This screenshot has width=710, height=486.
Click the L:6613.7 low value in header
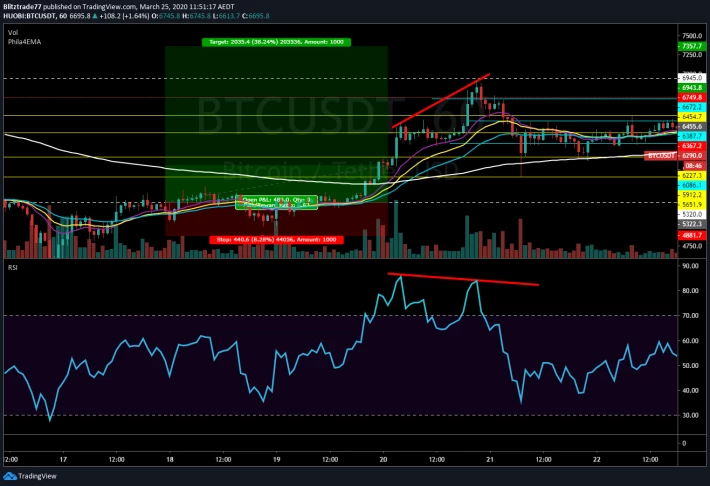(226, 16)
